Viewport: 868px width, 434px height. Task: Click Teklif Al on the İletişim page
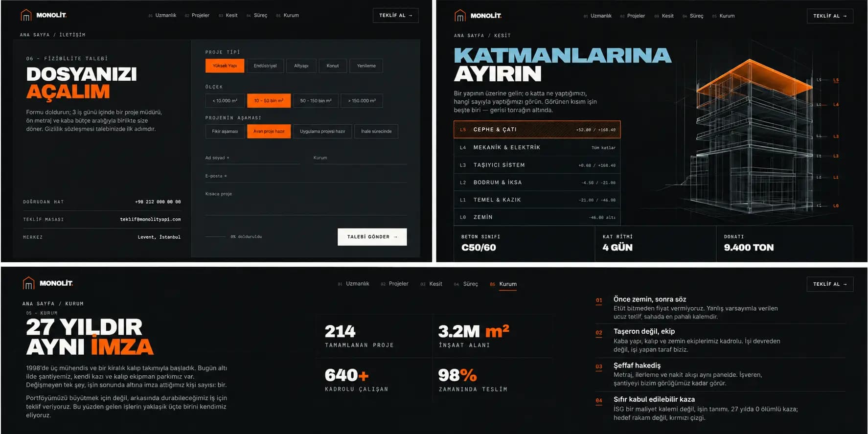point(395,16)
